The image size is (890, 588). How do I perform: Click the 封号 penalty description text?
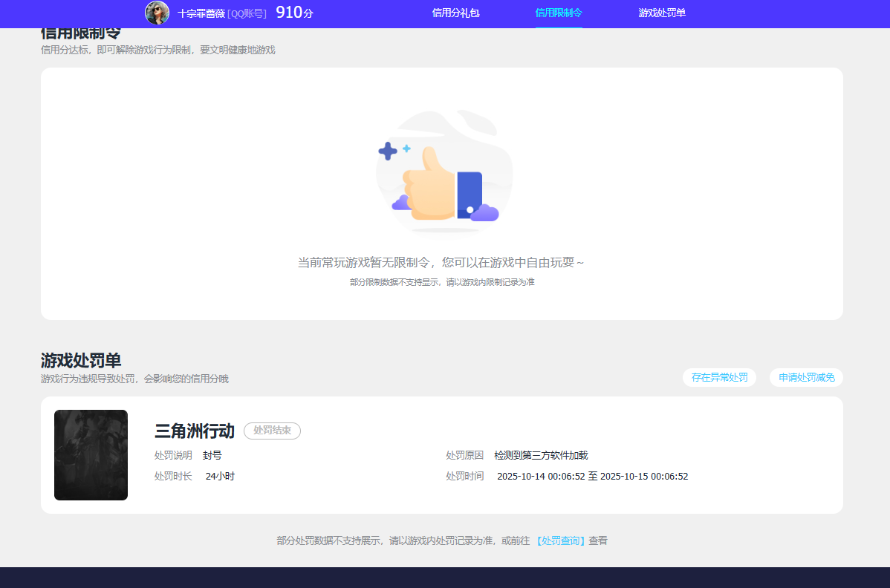point(213,455)
